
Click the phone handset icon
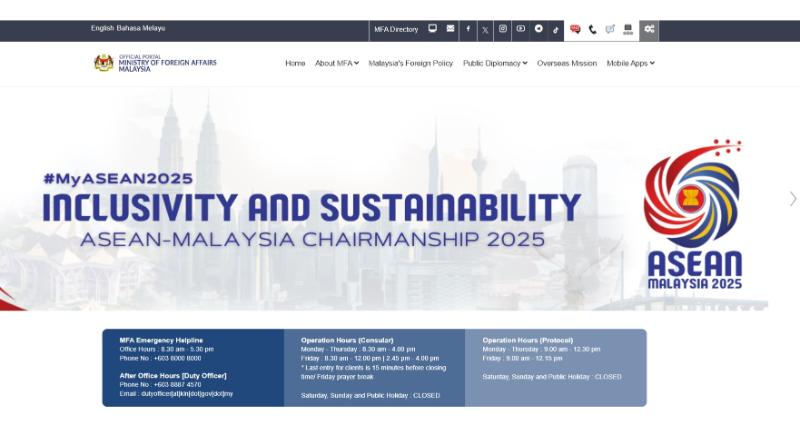click(x=592, y=30)
